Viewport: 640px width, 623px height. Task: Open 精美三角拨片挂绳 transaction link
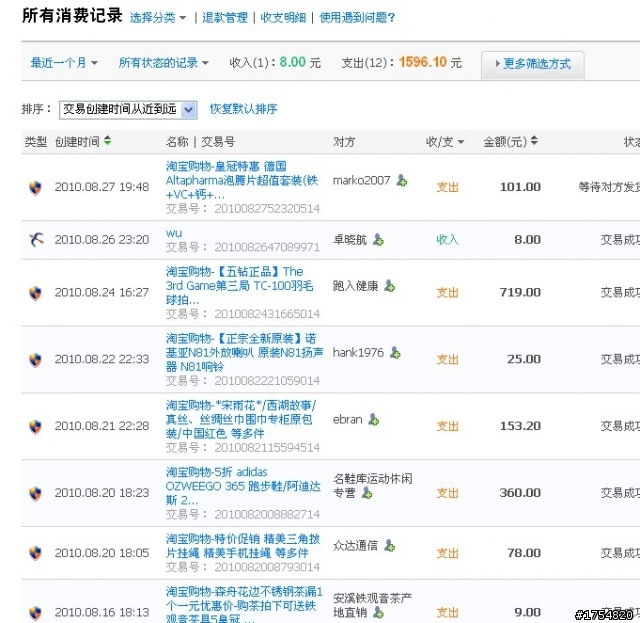coord(243,546)
